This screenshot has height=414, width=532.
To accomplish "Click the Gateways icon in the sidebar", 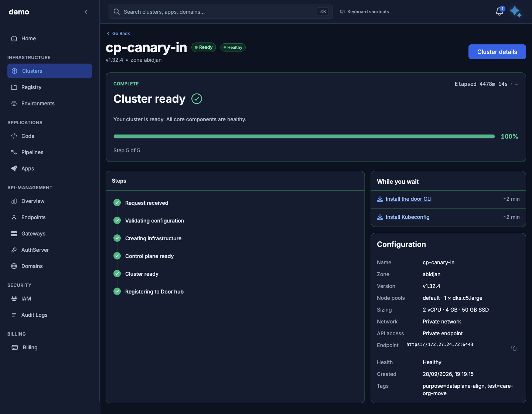I will [x=14, y=234].
